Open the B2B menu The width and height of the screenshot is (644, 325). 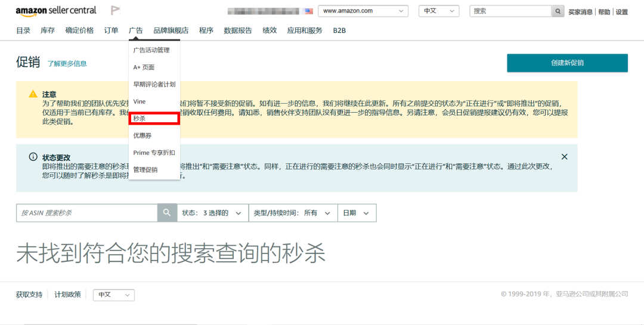coord(339,30)
